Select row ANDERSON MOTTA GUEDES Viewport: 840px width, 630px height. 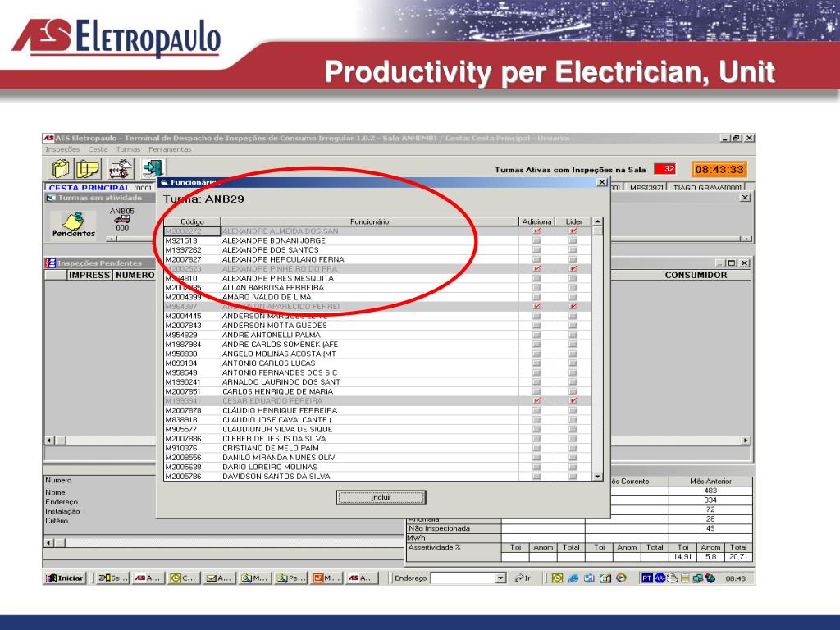click(377, 326)
